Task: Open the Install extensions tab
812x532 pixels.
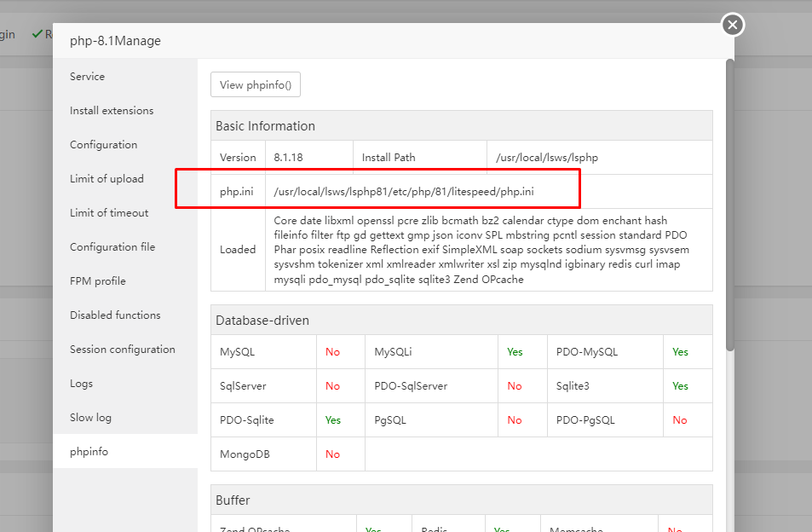Action: click(112, 111)
